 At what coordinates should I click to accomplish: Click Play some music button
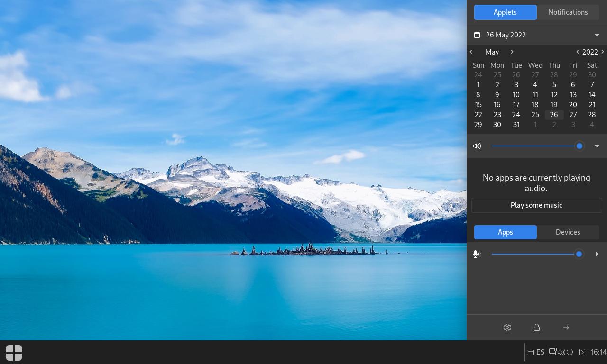coord(536,205)
